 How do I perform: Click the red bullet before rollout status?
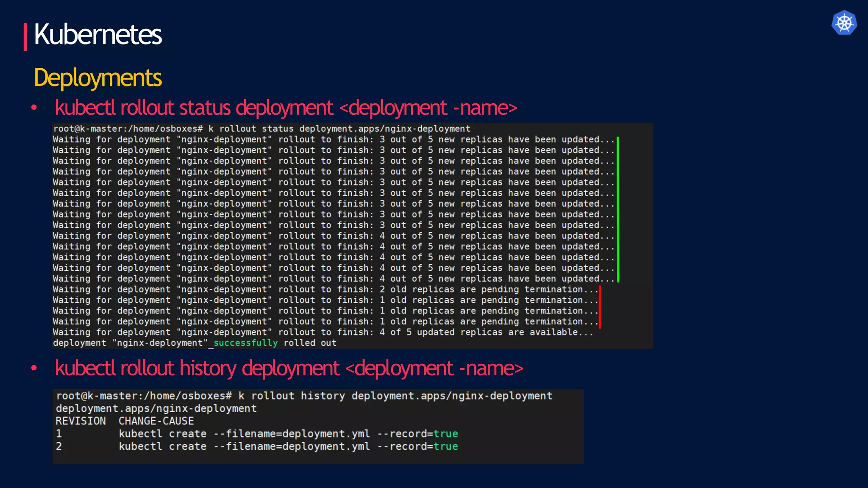tap(34, 108)
